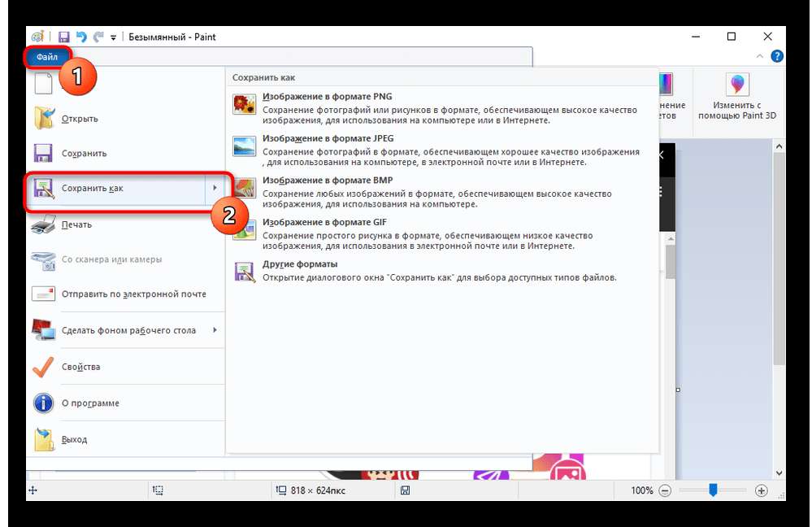Open the Customize Quick Access Toolbar dropdown
The width and height of the screenshot is (812, 527).
(x=113, y=37)
